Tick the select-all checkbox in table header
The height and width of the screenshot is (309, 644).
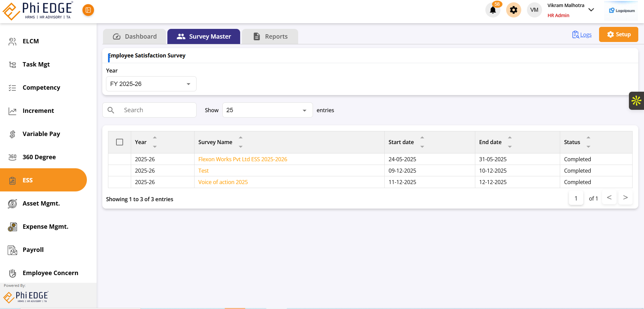(119, 142)
